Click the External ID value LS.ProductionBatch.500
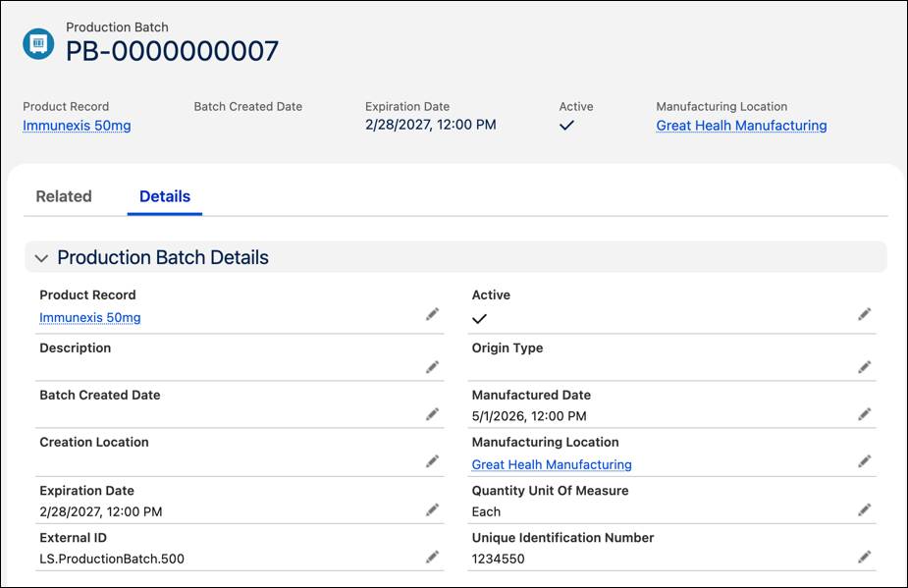The image size is (908, 588). [x=112, y=559]
